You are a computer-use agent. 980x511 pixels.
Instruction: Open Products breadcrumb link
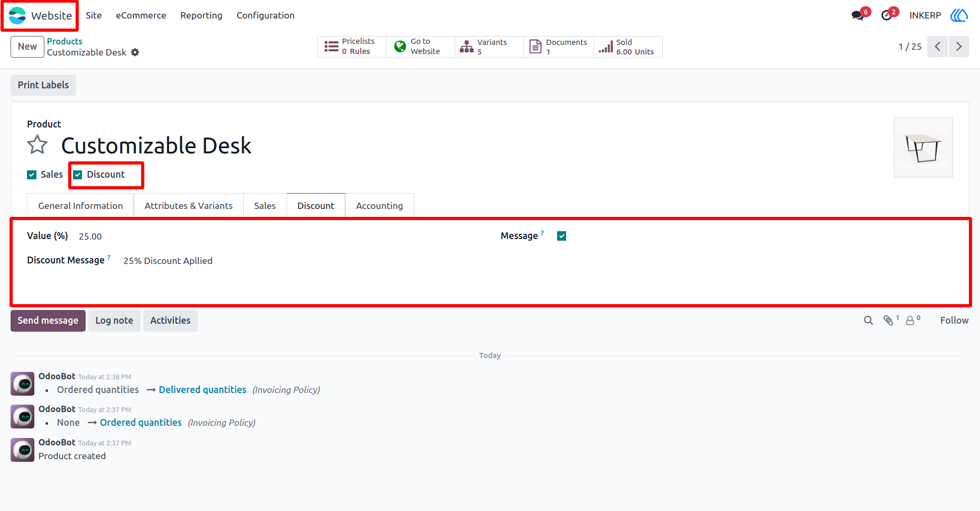point(64,41)
